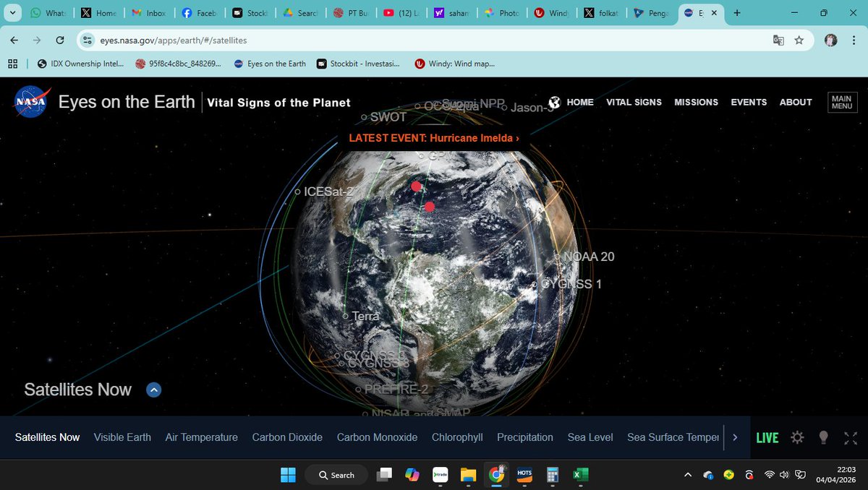The image size is (868, 490).
Task: Open the tab search dropdown
Action: pos(13,13)
